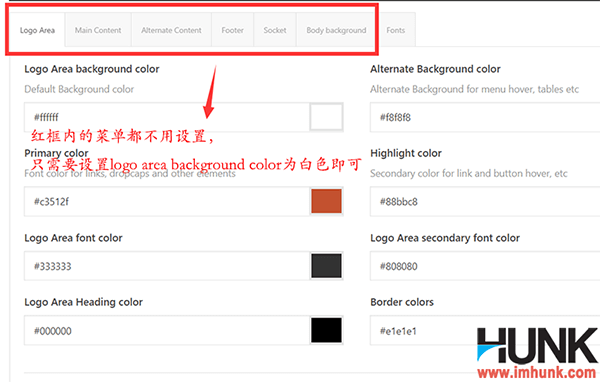Click the #88bbc8 highlight color field
This screenshot has width=600, height=382.
485,201
